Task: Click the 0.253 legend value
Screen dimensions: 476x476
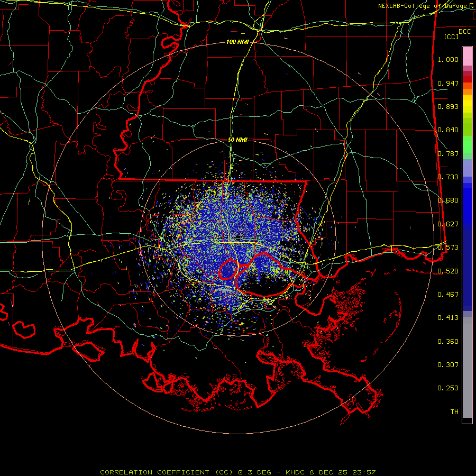Action: 448,388
